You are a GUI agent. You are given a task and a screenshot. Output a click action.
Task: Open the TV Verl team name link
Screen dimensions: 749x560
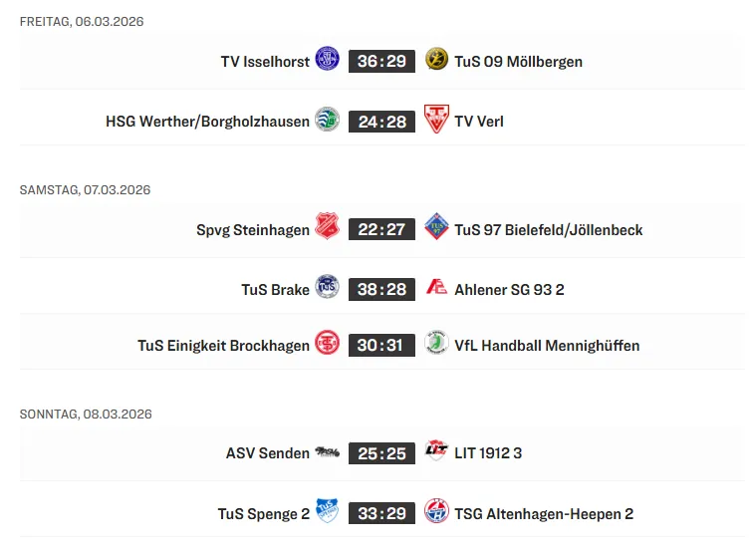[x=479, y=122]
